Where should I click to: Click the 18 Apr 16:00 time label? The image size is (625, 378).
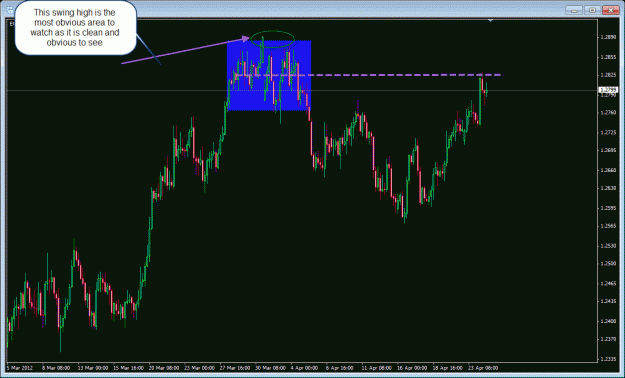448,368
